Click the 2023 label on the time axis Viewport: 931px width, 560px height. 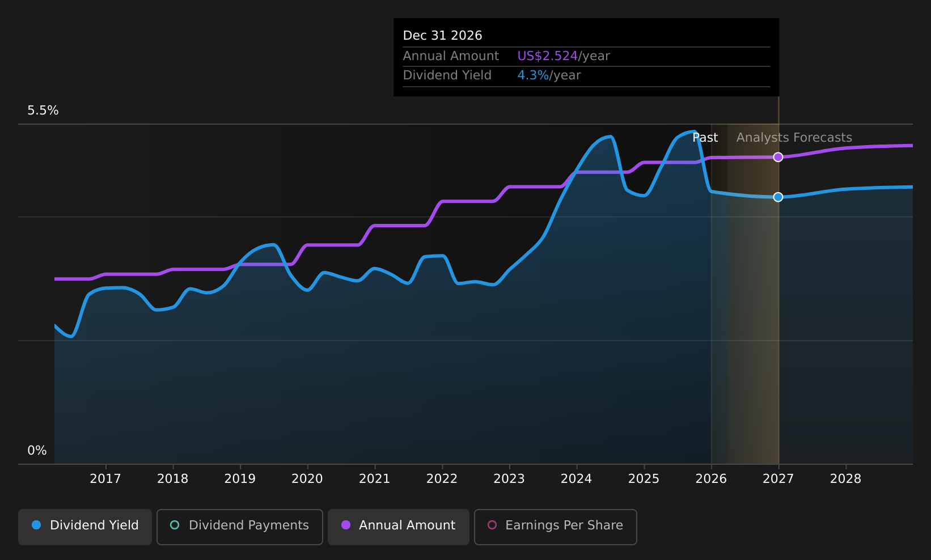509,479
